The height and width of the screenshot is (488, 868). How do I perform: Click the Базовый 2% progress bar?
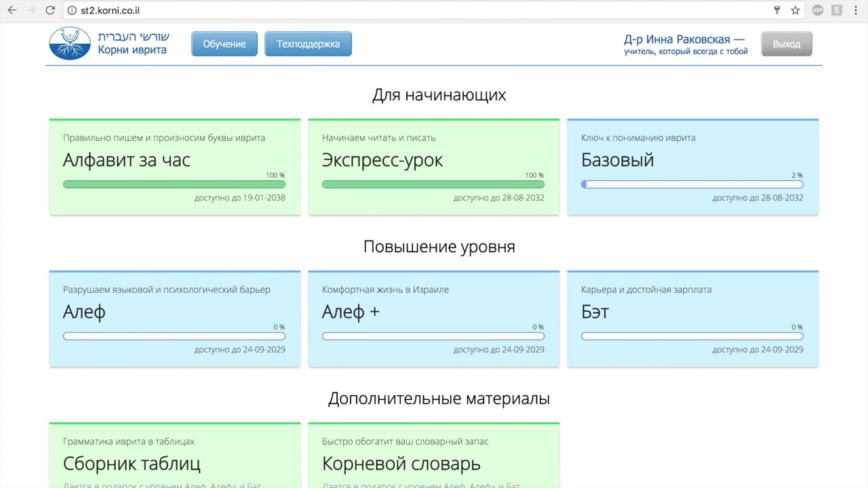tap(692, 184)
